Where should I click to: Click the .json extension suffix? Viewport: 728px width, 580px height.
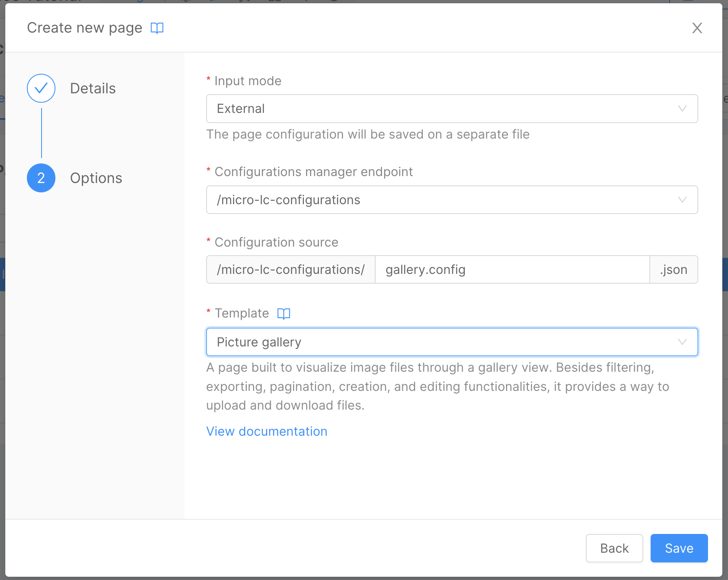[673, 269]
